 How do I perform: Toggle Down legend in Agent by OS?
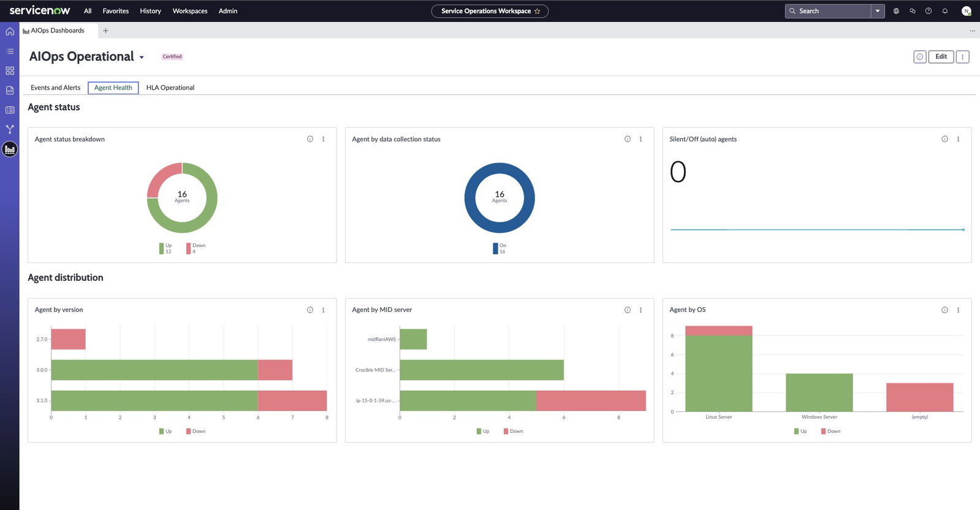(x=830, y=432)
